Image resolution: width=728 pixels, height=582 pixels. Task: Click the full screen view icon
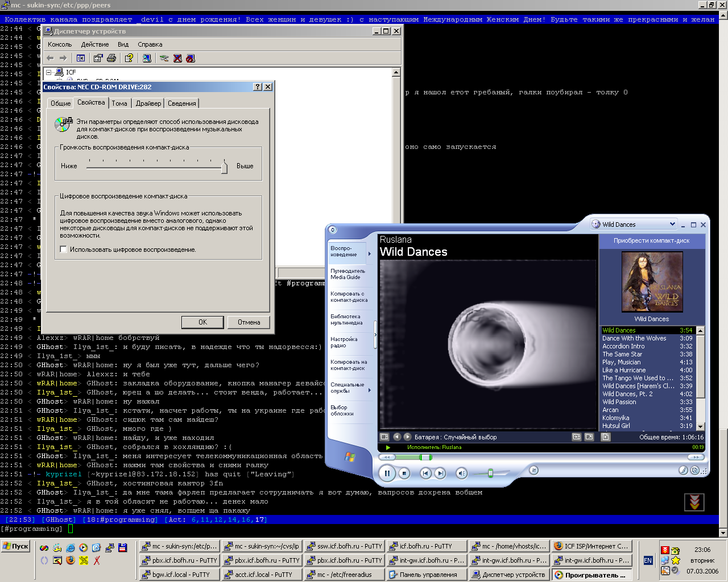[x=589, y=437]
